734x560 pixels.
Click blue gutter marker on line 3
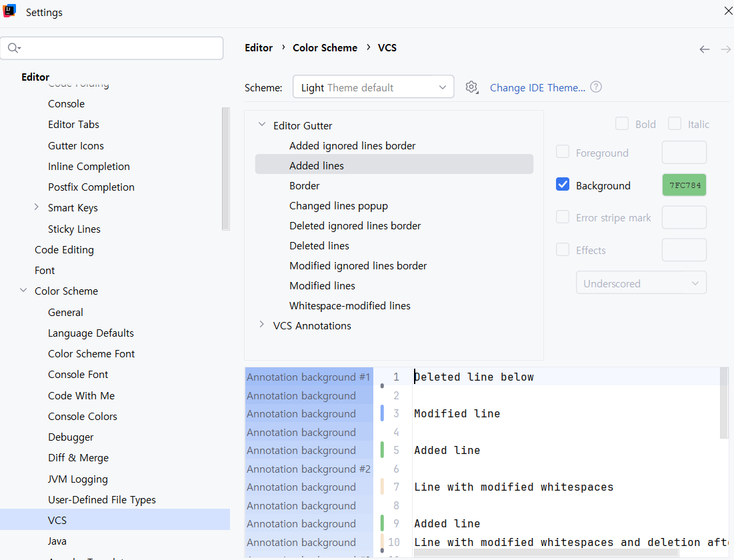[382, 413]
